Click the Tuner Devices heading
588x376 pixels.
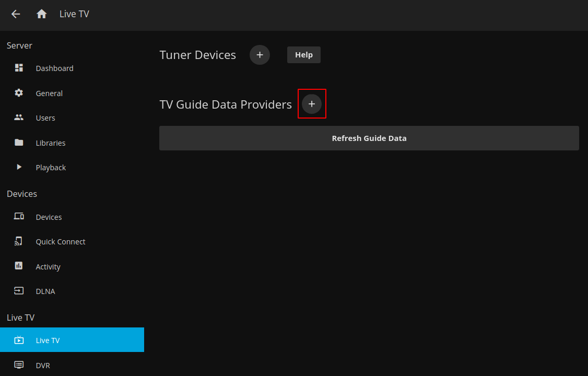click(x=197, y=55)
